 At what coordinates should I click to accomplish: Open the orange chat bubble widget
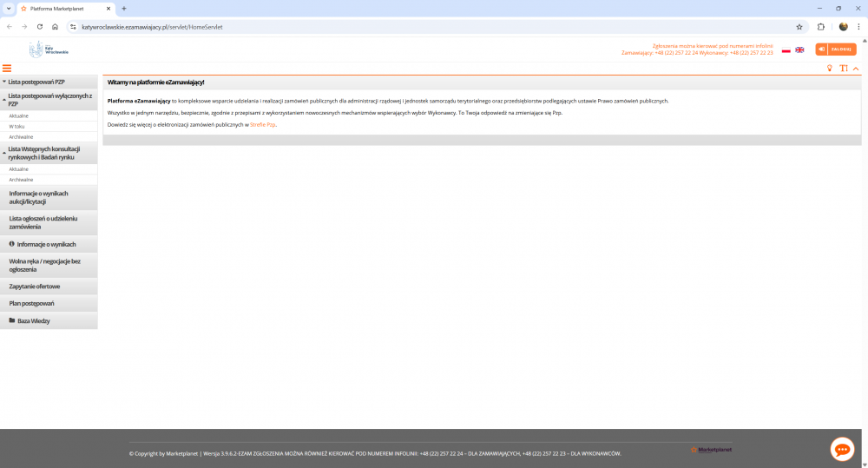pyautogui.click(x=842, y=449)
